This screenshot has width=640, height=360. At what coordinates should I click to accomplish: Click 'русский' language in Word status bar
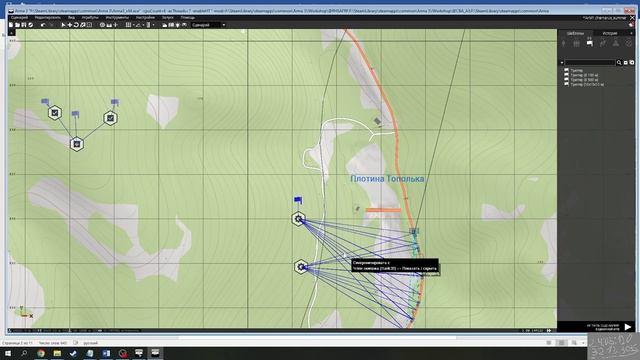pyautogui.click(x=91, y=343)
